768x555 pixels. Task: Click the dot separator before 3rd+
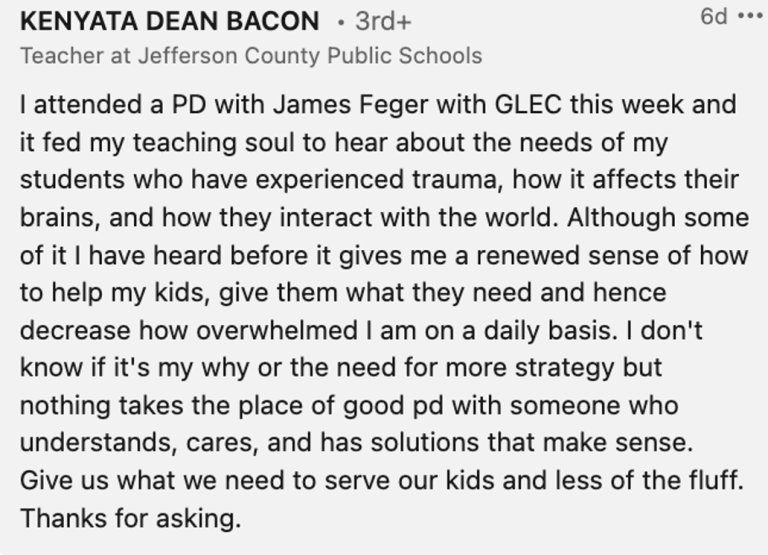click(x=341, y=23)
